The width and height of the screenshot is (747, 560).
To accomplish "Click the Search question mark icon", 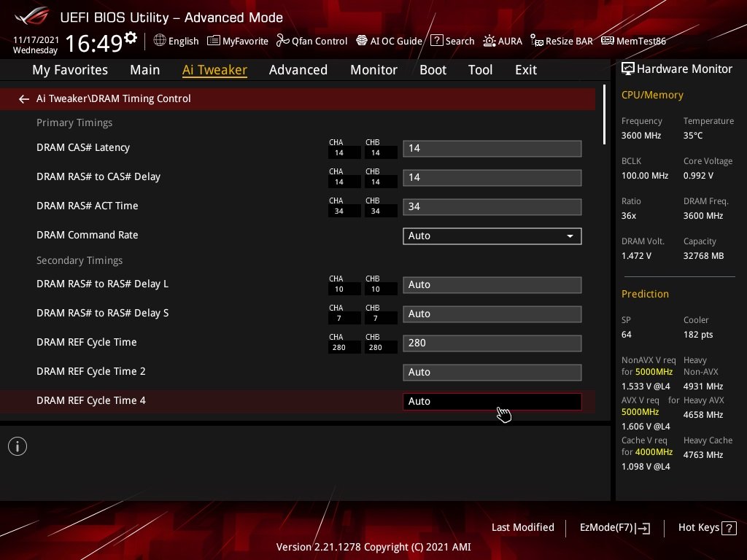I will point(436,41).
